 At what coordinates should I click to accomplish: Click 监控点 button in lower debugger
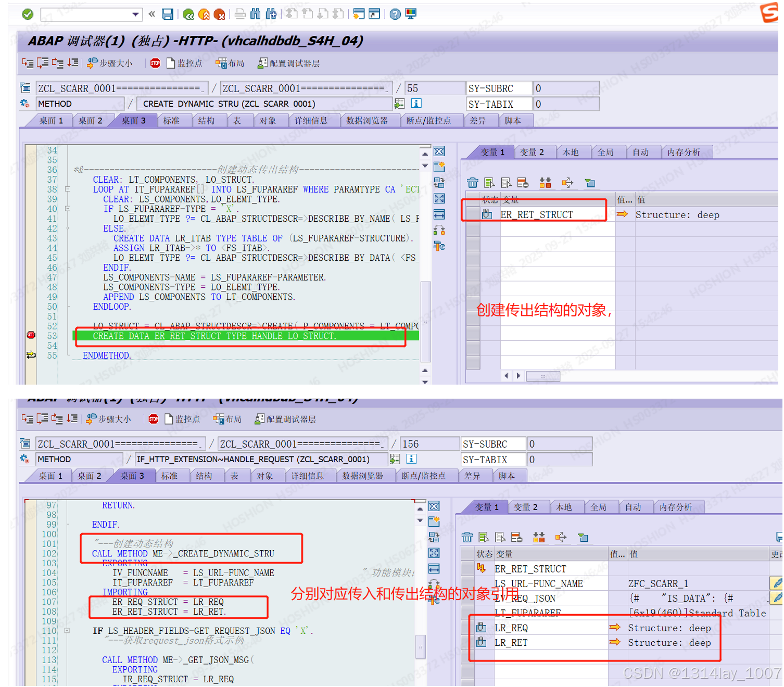(183, 419)
